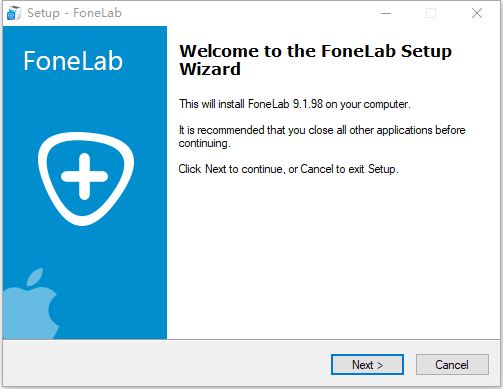The width and height of the screenshot is (503, 389).
Task: Minimize the Setup window
Action: coord(386,13)
